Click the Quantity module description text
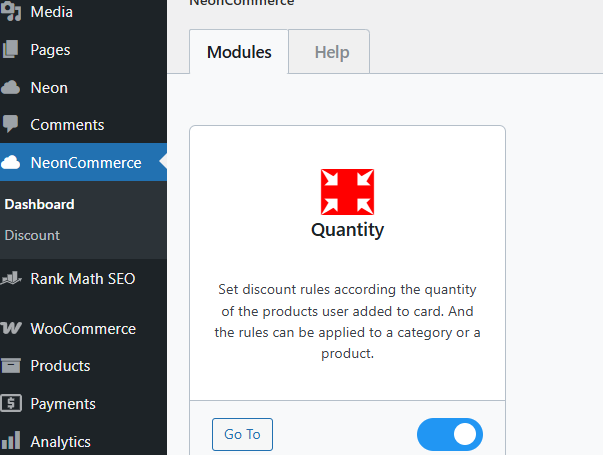The height and width of the screenshot is (455, 603). tap(347, 321)
